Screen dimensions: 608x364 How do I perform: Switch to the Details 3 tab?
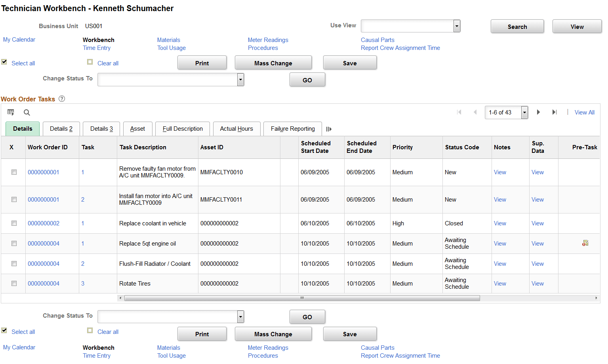coord(101,129)
